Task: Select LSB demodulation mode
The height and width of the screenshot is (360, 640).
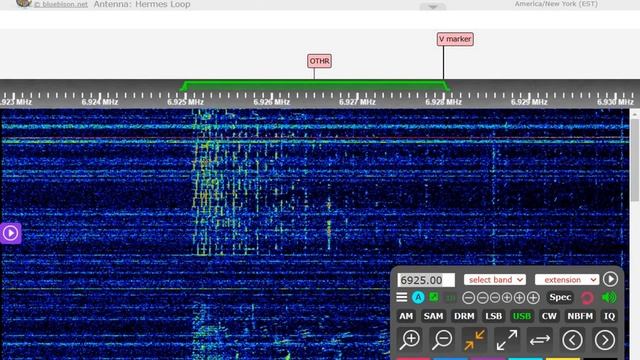Action: [x=493, y=316]
